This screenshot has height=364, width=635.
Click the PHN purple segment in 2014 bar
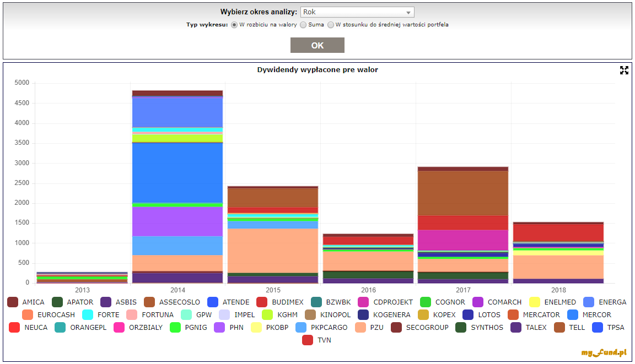[177, 221]
